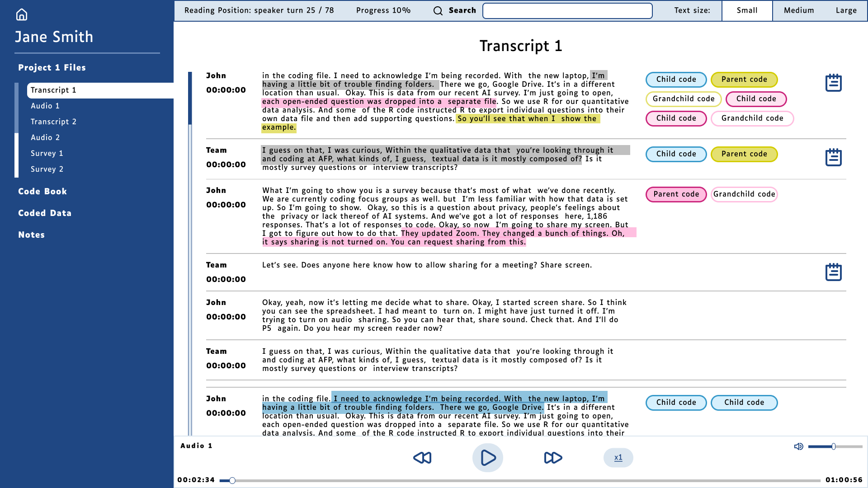This screenshot has height=488, width=868.
Task: Click yellow-outlined Grandchild code tag in first turn
Action: click(684, 99)
